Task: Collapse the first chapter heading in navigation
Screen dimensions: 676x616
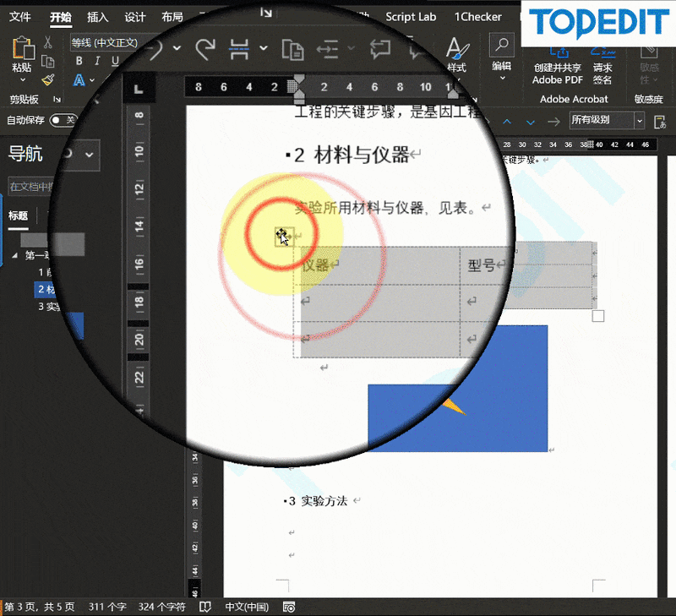Action: [x=15, y=255]
